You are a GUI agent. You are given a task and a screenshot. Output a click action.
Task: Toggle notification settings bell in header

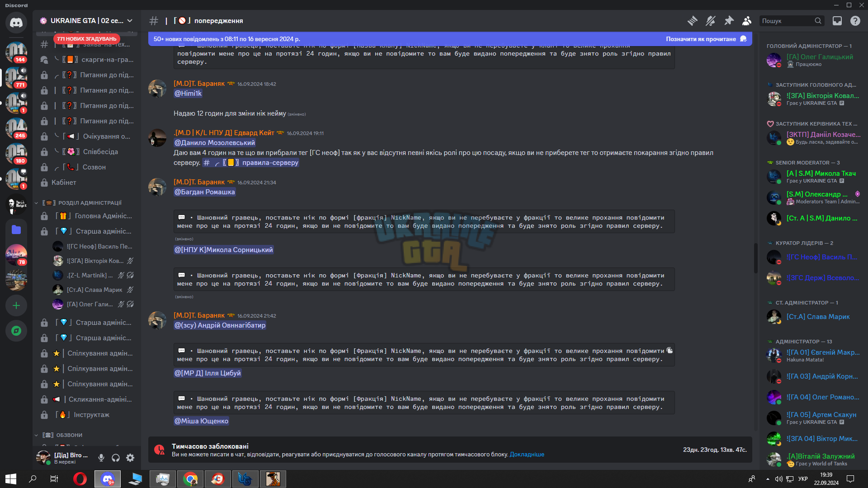[x=711, y=21]
